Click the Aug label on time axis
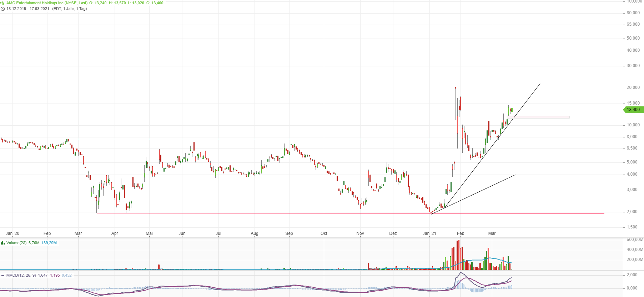This screenshot has height=297, width=644. pyautogui.click(x=255, y=233)
